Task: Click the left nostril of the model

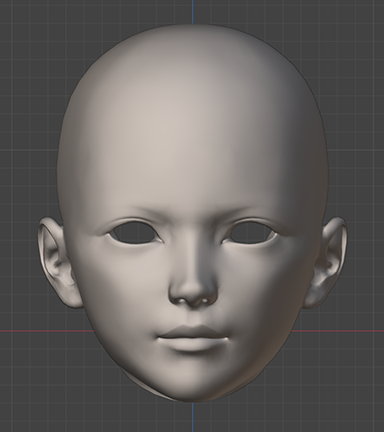Action: pyautogui.click(x=182, y=301)
